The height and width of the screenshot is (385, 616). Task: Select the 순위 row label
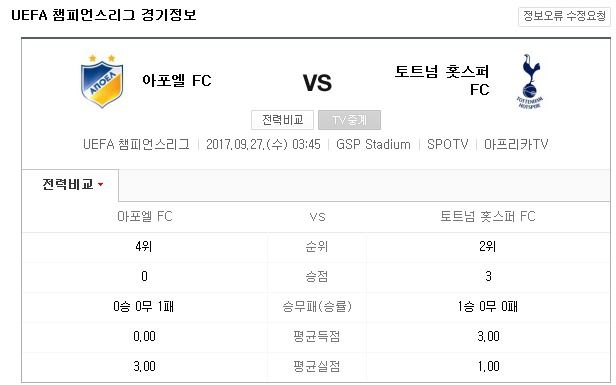click(317, 247)
